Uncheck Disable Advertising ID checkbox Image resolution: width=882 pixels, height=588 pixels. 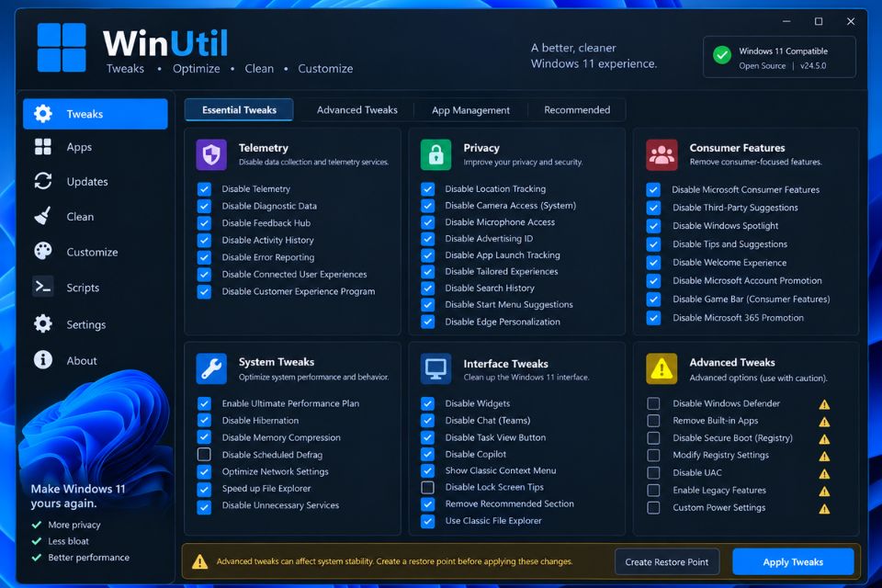coord(427,239)
